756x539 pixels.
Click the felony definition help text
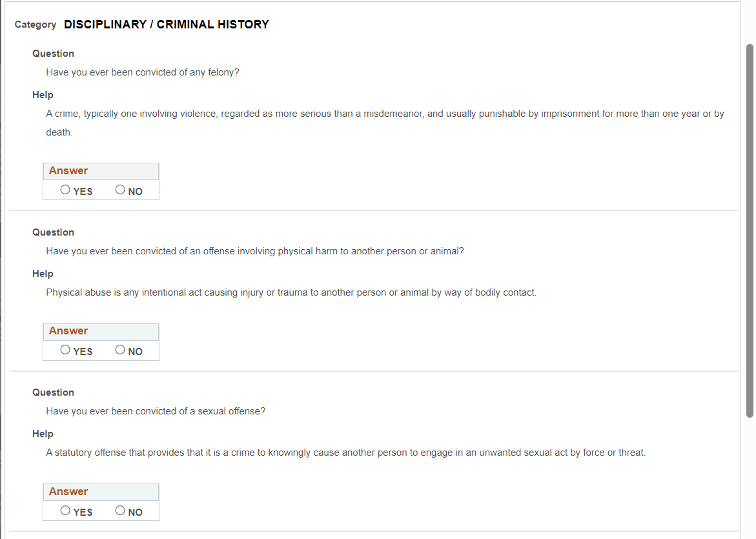(385, 114)
